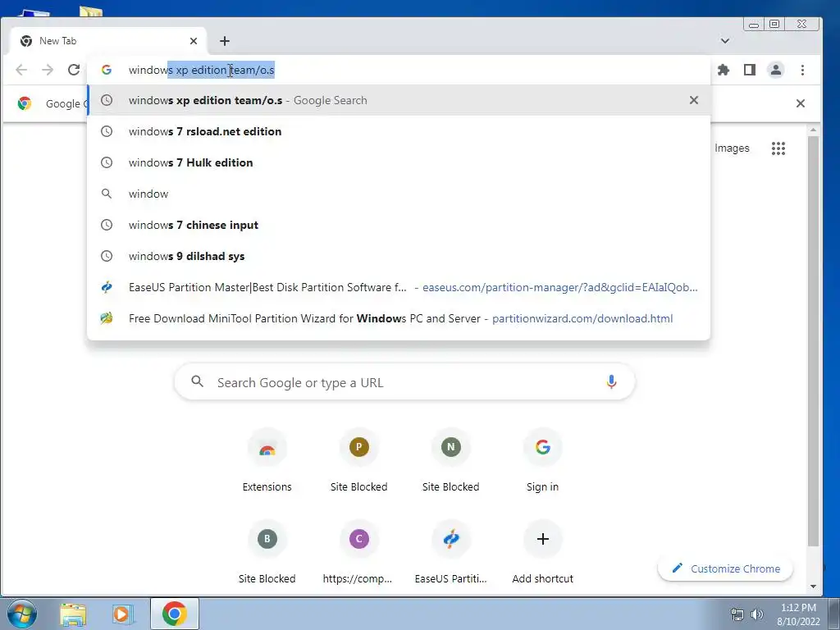This screenshot has height=630, width=840.
Task: Select 'windows xp edition team/o.s' suggestion
Action: (399, 100)
